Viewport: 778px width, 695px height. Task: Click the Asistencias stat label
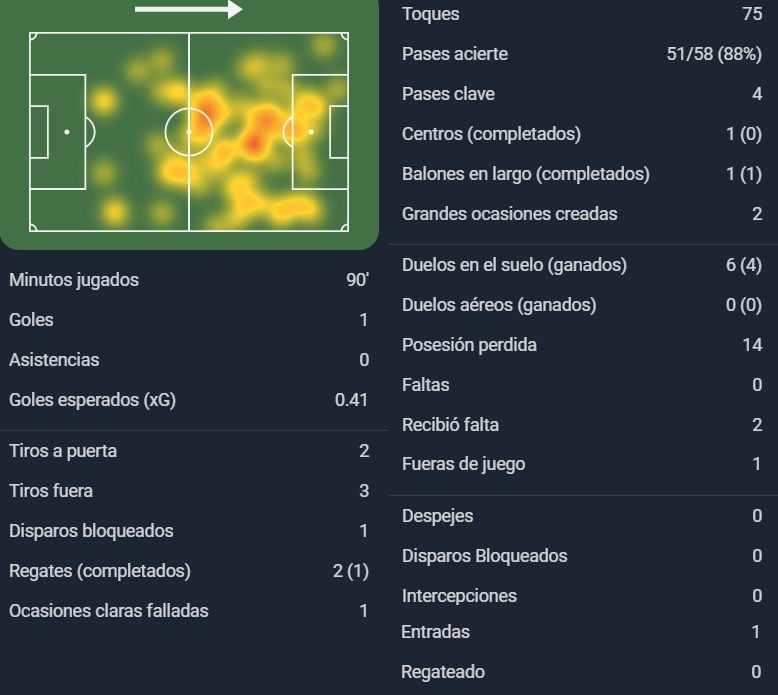tap(54, 360)
